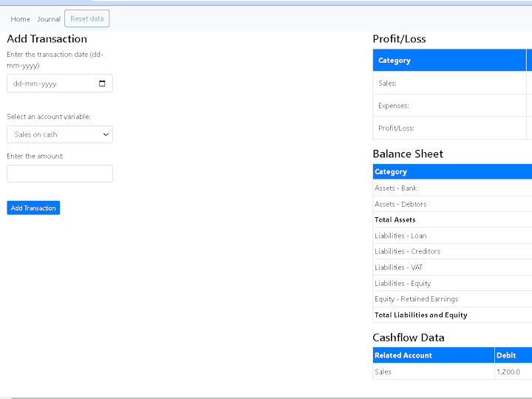Screen dimensions: 532x399
Task: Select the Sales on cash combo box
Action: pos(60,134)
